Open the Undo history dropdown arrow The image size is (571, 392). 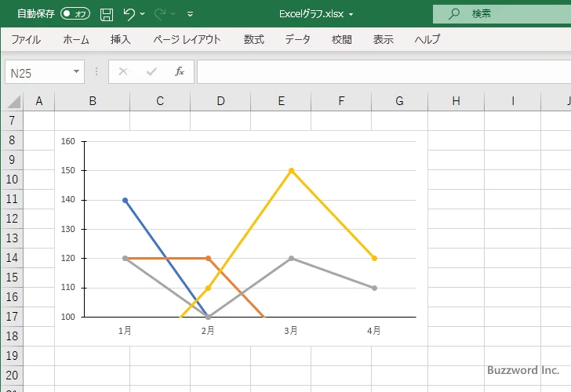(143, 14)
